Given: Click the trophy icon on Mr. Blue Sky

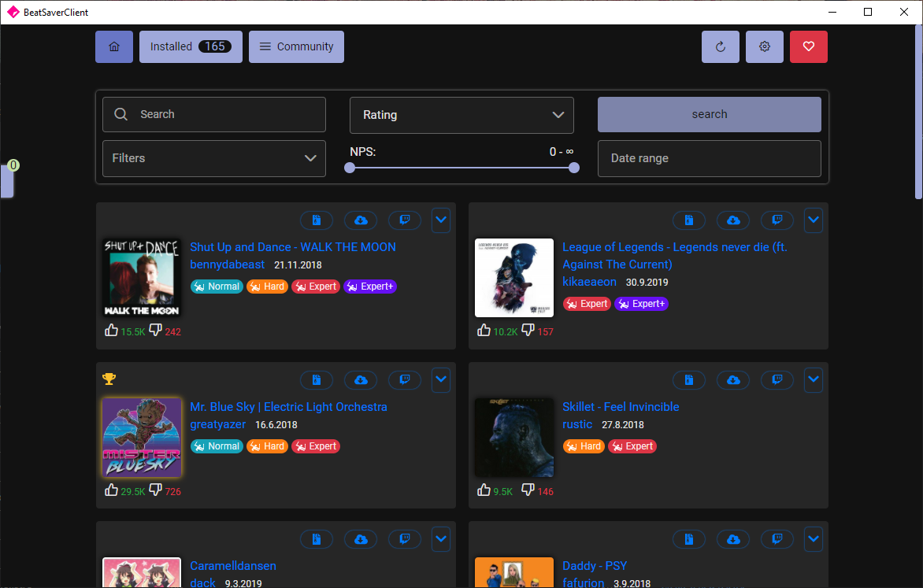Looking at the screenshot, I should coord(109,379).
